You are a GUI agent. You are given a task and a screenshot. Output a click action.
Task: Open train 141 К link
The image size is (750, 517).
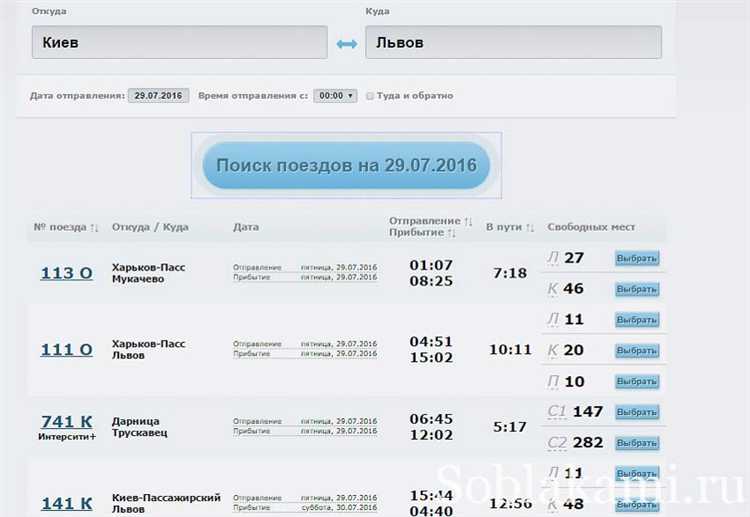pyautogui.click(x=66, y=502)
